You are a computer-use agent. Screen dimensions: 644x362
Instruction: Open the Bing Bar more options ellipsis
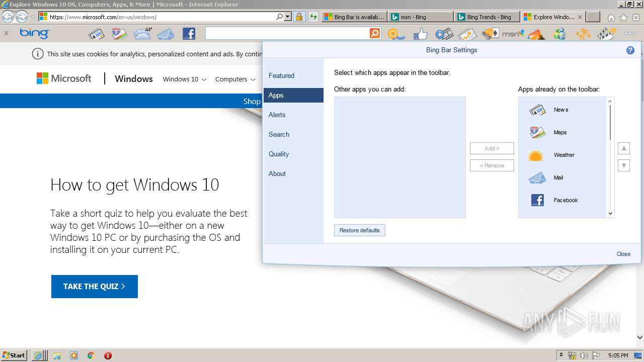(x=629, y=34)
